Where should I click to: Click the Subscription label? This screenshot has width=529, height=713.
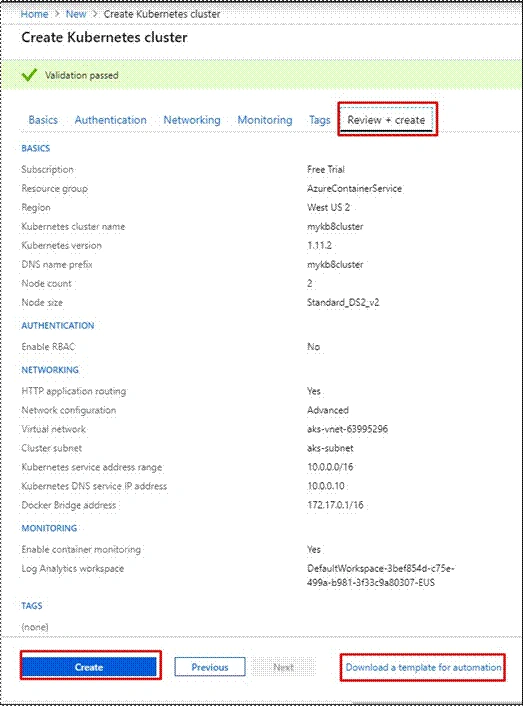(x=47, y=170)
